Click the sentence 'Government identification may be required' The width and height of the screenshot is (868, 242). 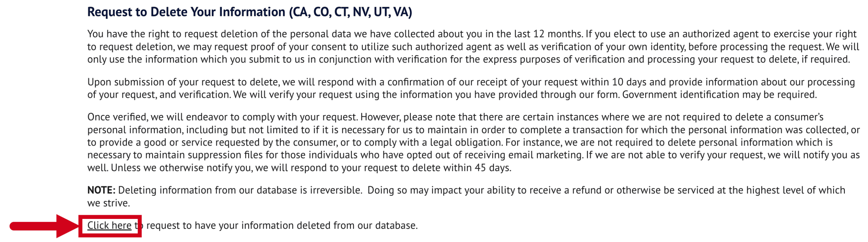point(719,94)
